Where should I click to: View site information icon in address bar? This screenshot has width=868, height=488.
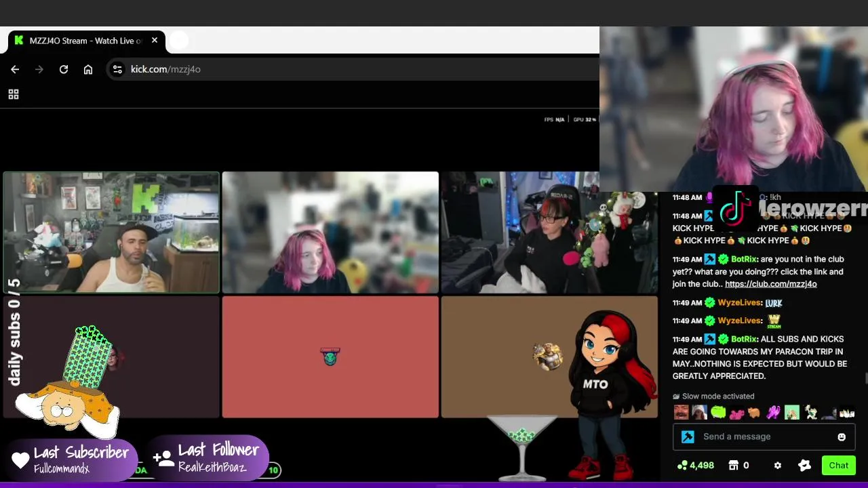click(117, 69)
